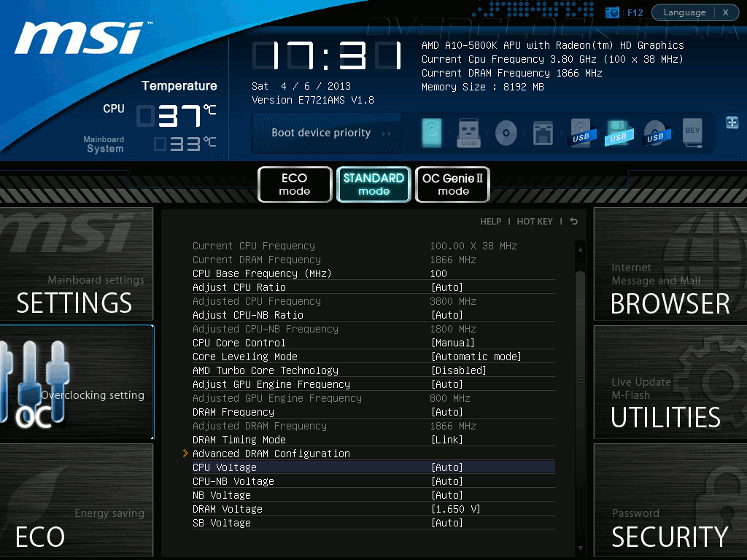Open Adjust GPU Engine Frequency [Auto]
The image size is (747, 560).
[373, 384]
